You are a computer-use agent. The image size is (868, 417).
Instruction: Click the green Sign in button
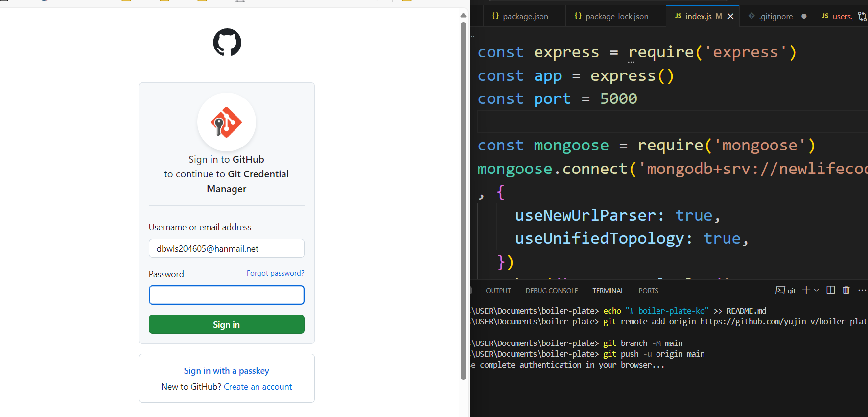point(226,324)
